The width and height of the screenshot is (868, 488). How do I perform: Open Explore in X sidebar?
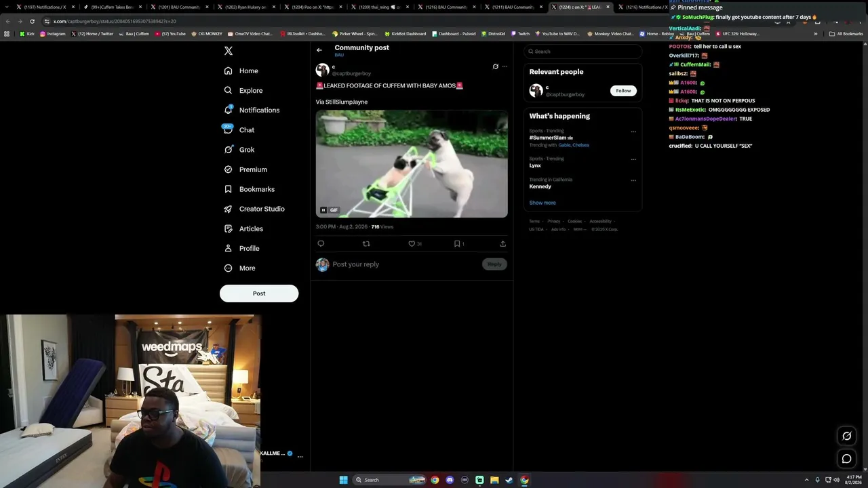pyautogui.click(x=243, y=90)
